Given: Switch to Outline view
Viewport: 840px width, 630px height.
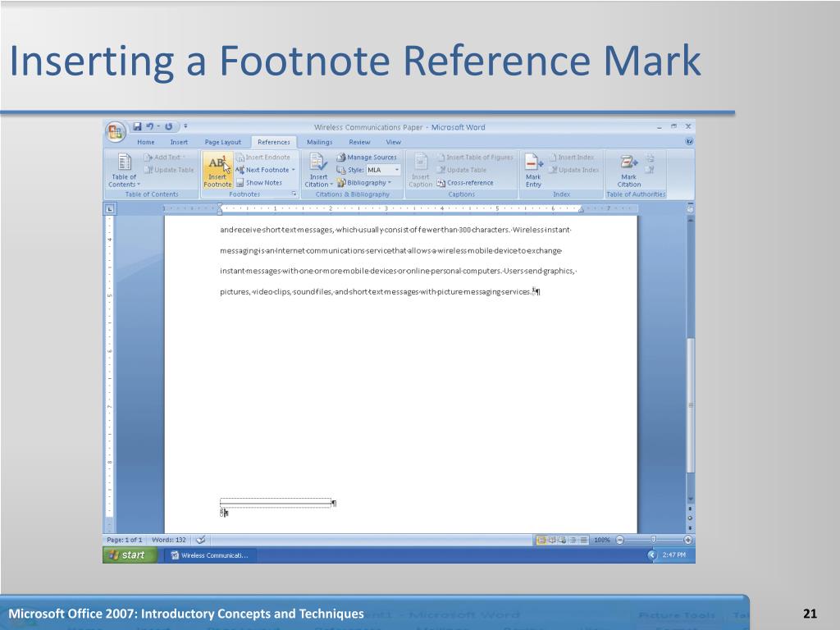Looking at the screenshot, I should click(573, 540).
